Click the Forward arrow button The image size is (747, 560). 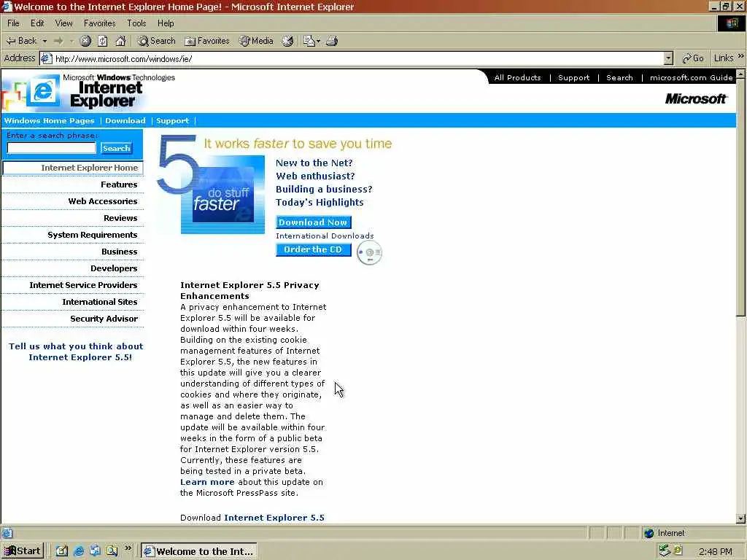click(x=58, y=41)
